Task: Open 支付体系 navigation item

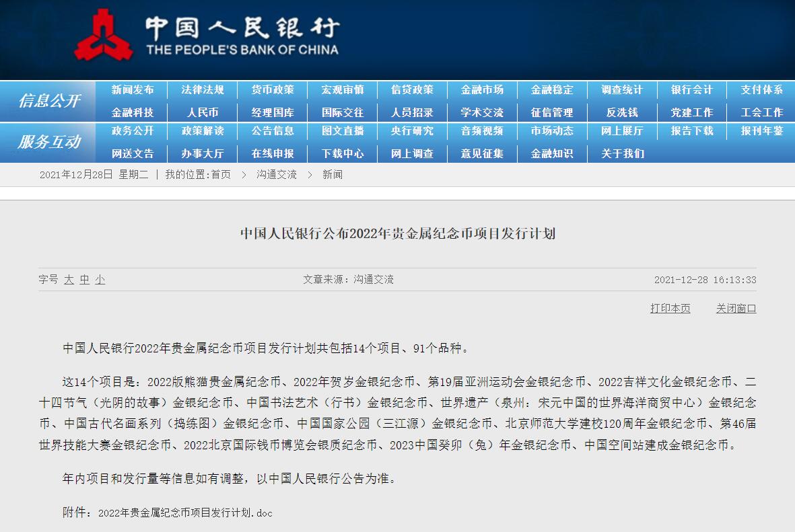Action: click(761, 89)
